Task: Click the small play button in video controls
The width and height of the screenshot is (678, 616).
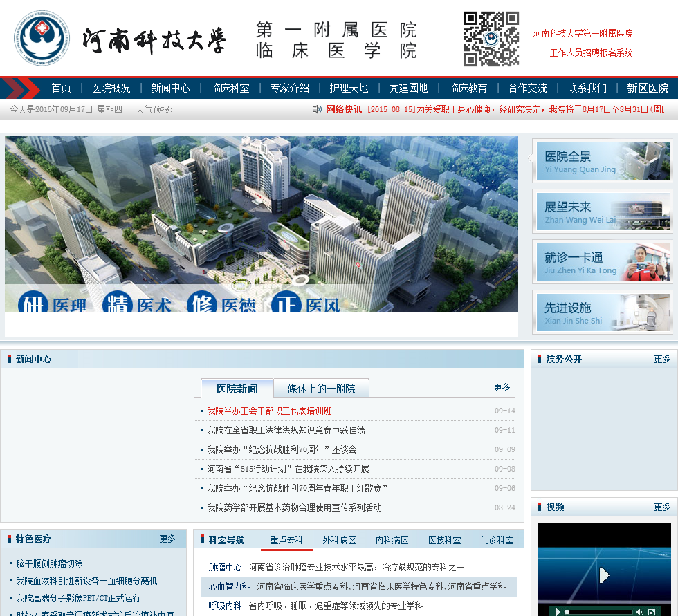Action: [x=558, y=612]
